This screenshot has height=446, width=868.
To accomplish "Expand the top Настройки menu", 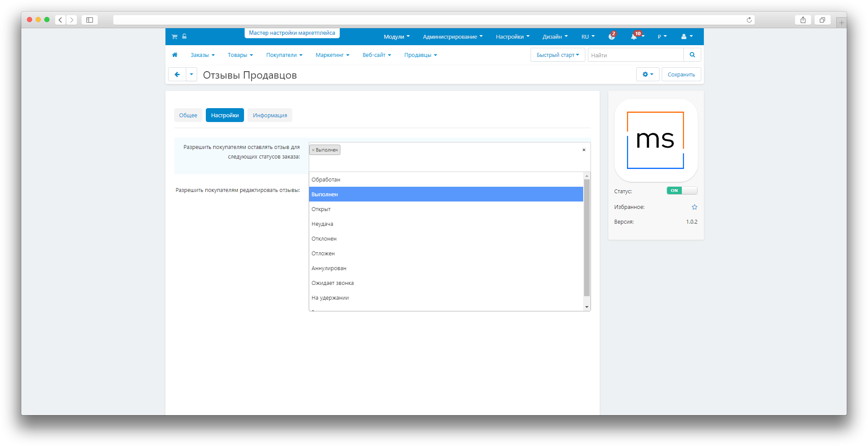I will pos(512,36).
